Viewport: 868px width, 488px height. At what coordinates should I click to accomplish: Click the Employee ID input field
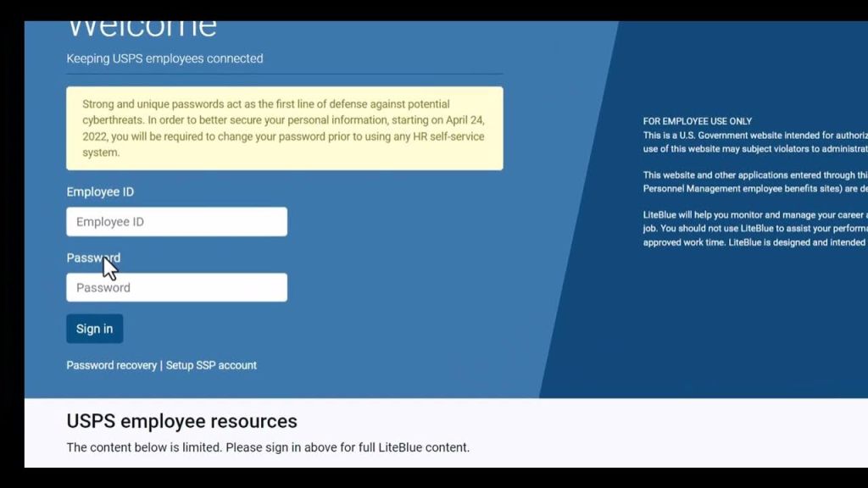coord(176,222)
